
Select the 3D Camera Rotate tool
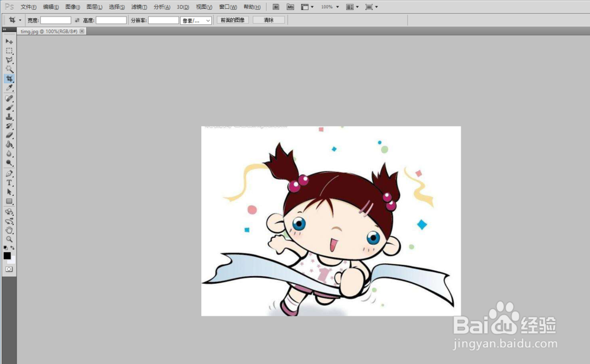click(9, 221)
